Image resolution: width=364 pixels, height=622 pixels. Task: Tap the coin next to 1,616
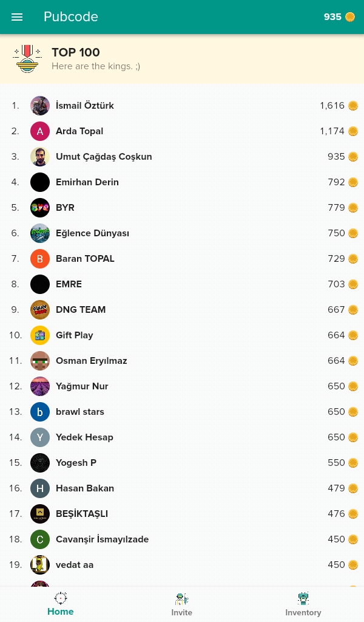tap(353, 106)
